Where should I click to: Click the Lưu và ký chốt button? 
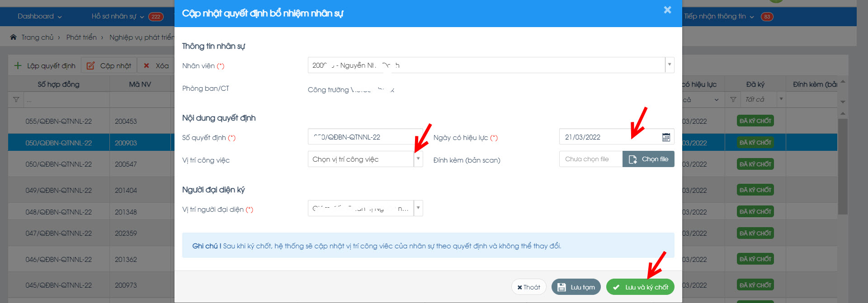click(640, 287)
